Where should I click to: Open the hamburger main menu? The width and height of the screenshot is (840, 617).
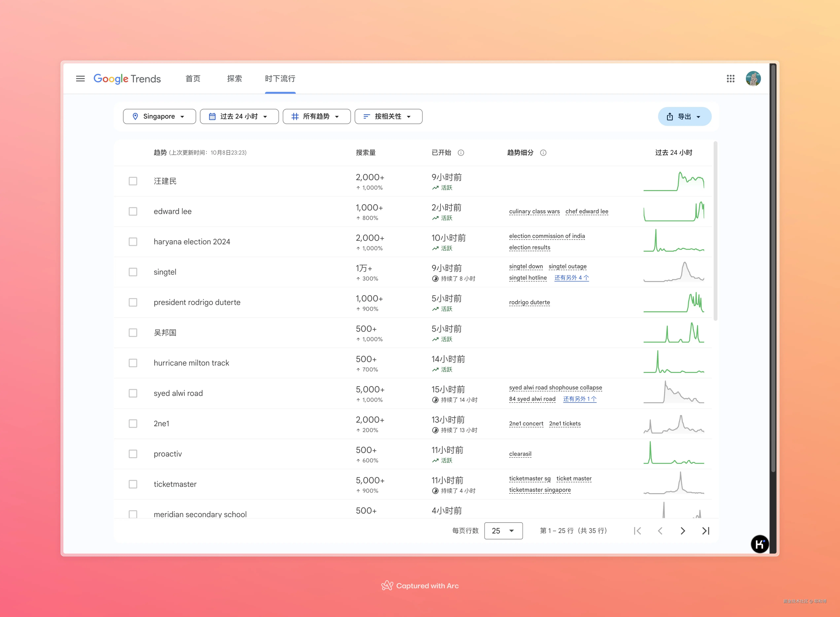coord(80,78)
